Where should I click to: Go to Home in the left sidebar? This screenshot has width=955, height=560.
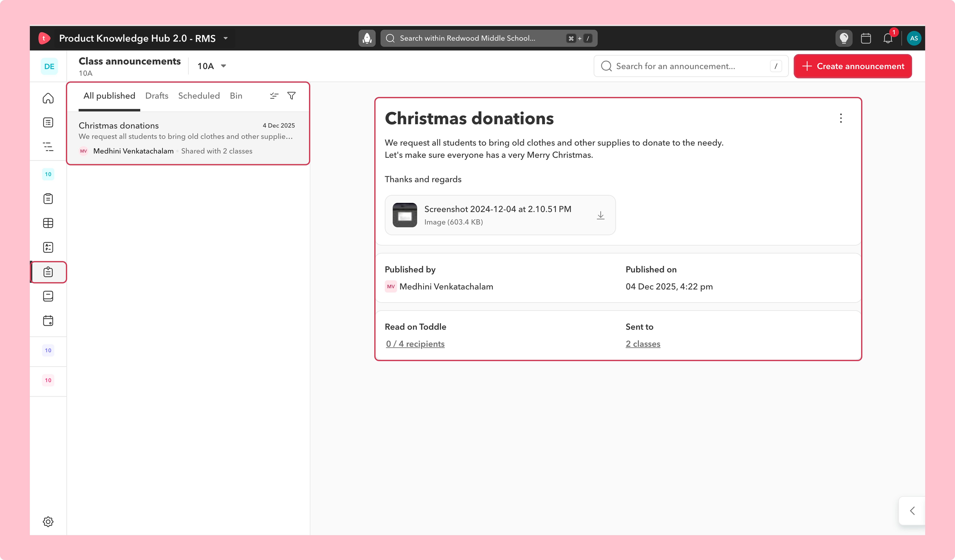coord(48,98)
